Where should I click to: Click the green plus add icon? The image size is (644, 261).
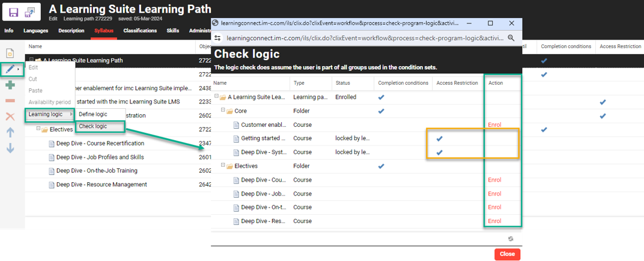[10, 85]
